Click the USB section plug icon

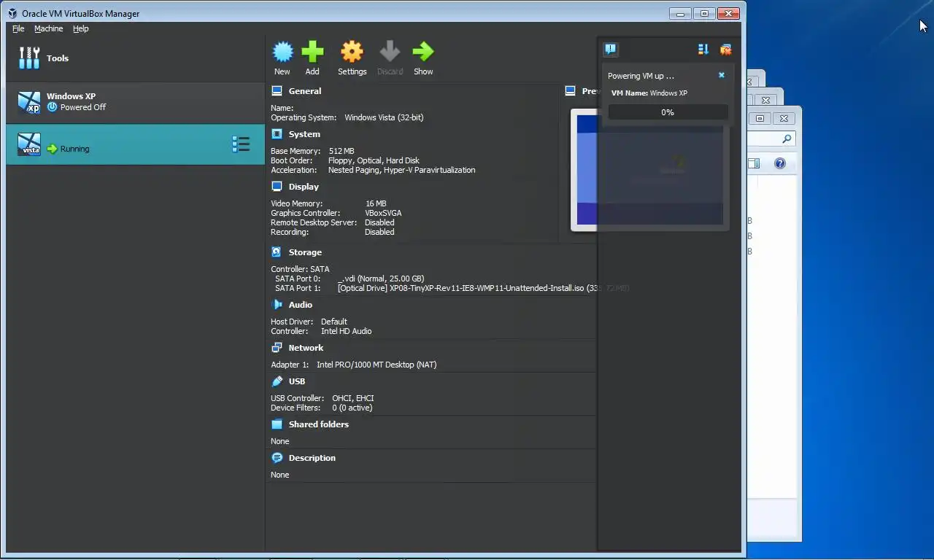[277, 381]
